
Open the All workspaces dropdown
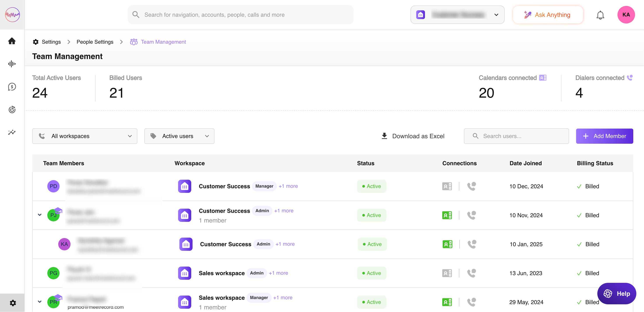click(85, 136)
